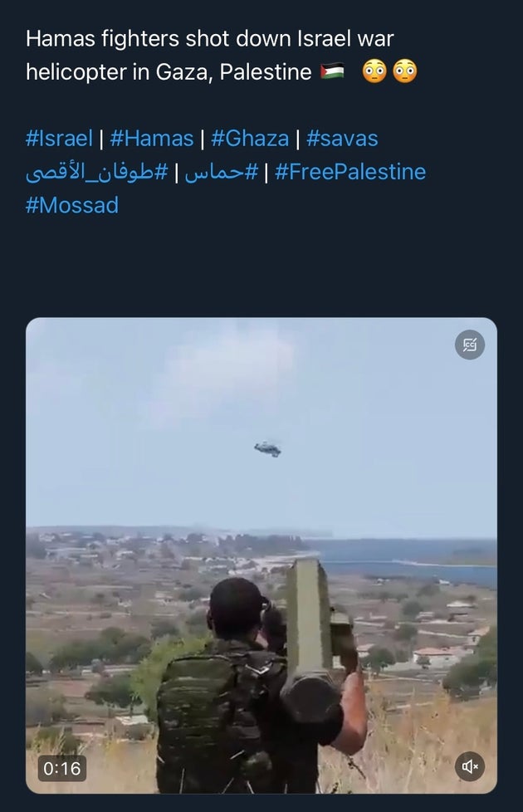523x812 pixels.
Task: Click the word "helicopter" in the tweet
Action: pyautogui.click(x=76, y=72)
